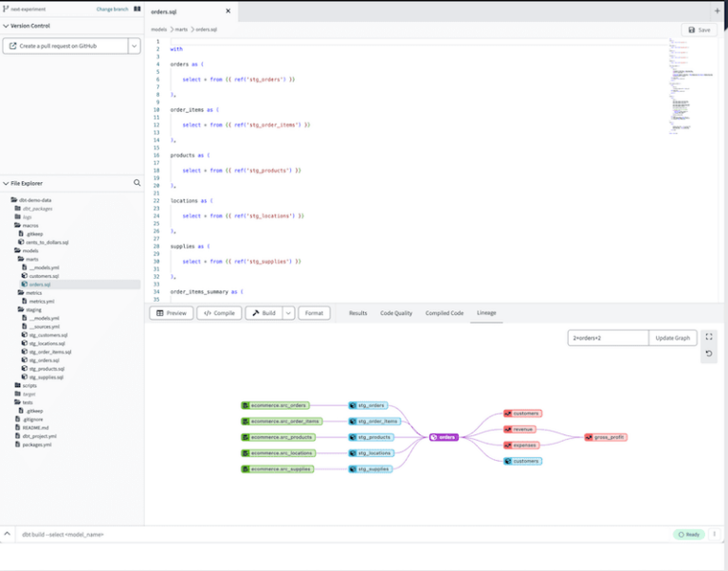
Task: Open stg_order_items.sql file
Action: click(x=46, y=352)
